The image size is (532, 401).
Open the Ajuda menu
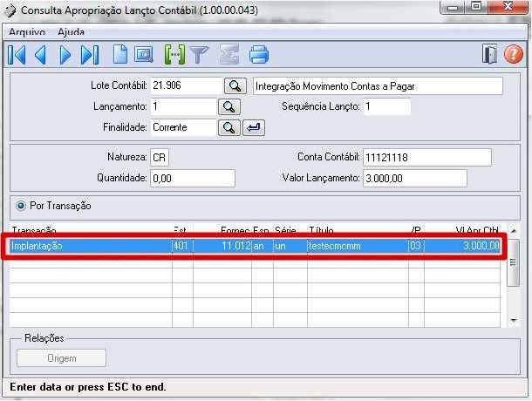71,32
